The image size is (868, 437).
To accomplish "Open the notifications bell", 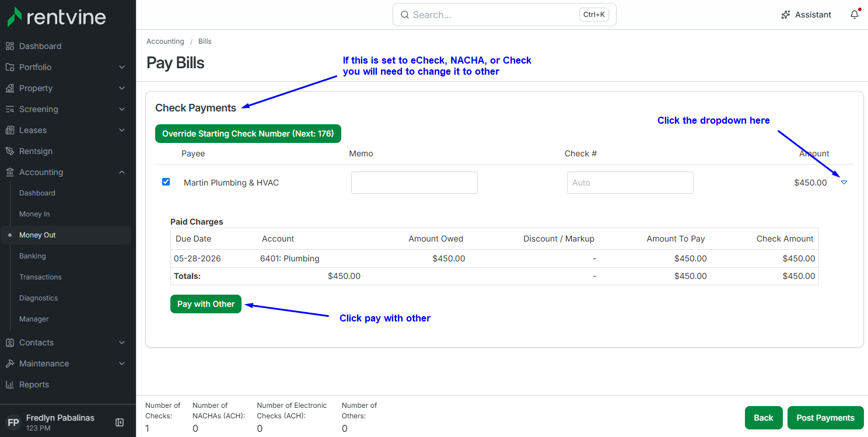I will (855, 15).
